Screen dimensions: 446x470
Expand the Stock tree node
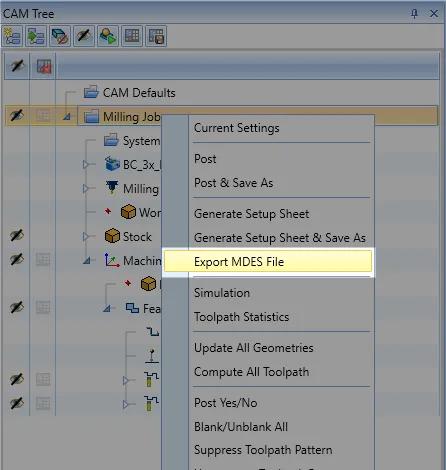(86, 236)
